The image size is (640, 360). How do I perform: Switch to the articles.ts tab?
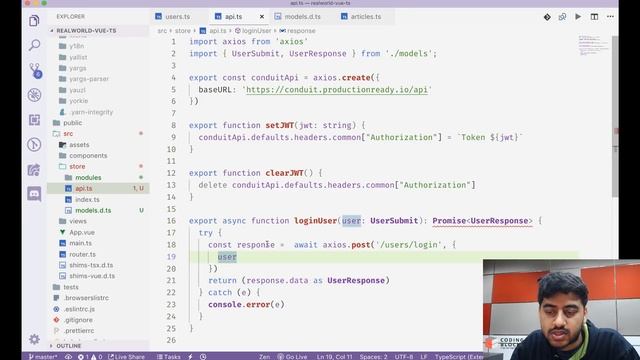365,17
